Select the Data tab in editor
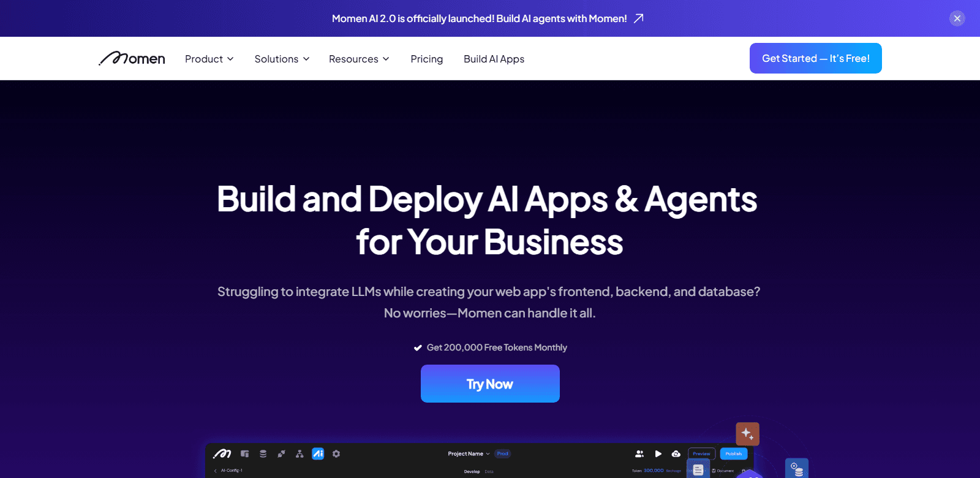The height and width of the screenshot is (478, 980). click(x=489, y=472)
